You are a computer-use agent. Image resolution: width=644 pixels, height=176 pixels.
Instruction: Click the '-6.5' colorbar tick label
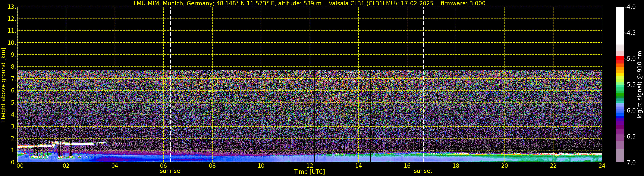630,136
